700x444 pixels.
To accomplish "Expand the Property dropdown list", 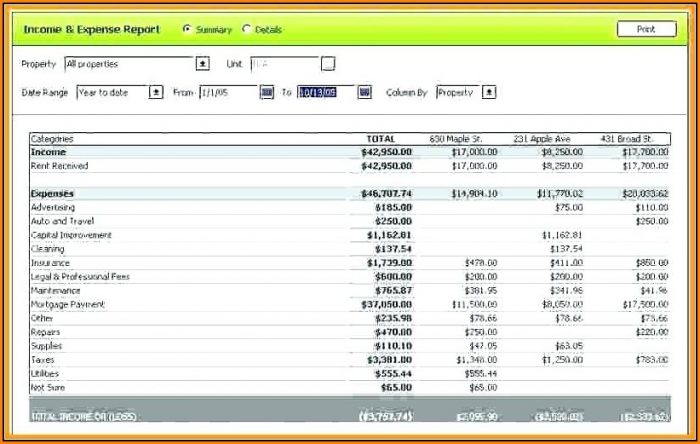I will point(202,64).
